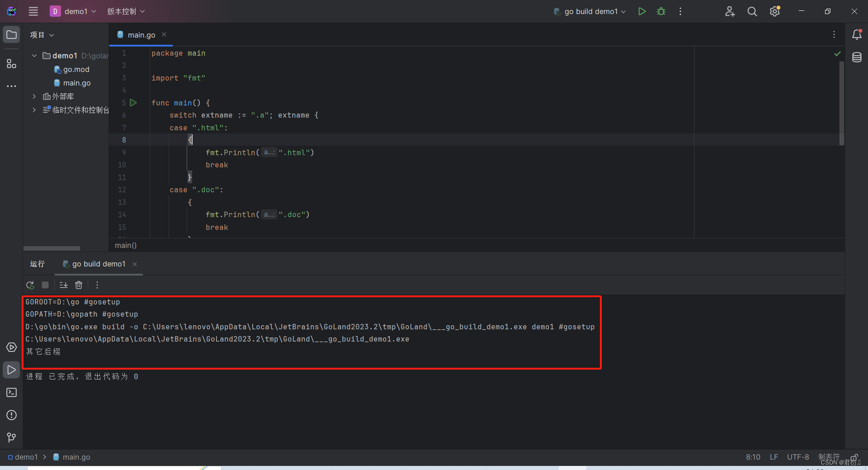This screenshot has height=470, width=868.
Task: Click the project panel horizontal scrollbar
Action: (52, 248)
